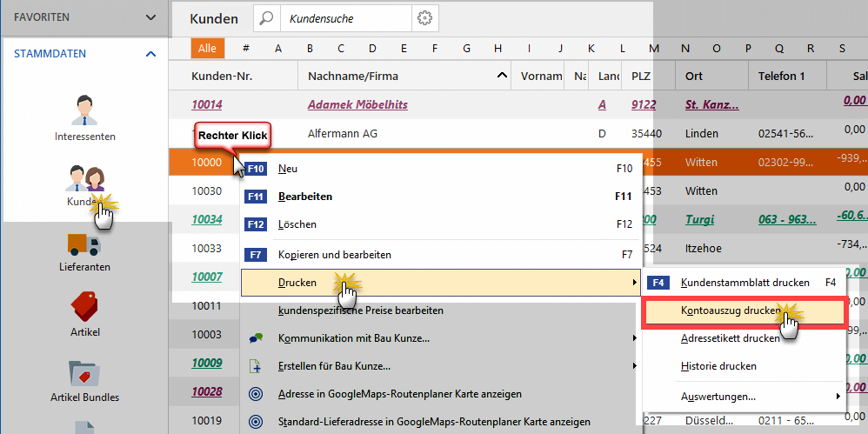Filter customers by letter K
The height and width of the screenshot is (434, 868).
[591, 48]
